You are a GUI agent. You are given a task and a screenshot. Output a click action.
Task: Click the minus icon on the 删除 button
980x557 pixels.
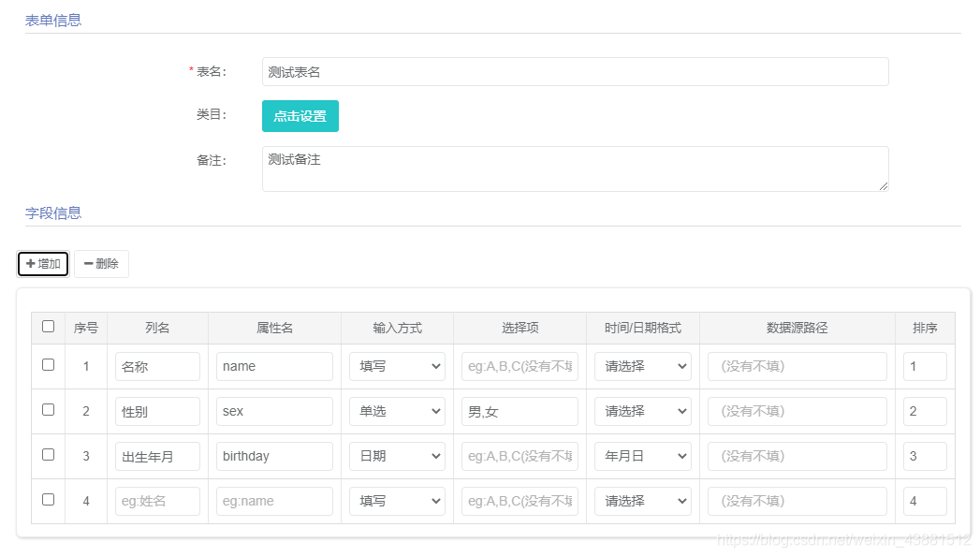[x=88, y=263]
